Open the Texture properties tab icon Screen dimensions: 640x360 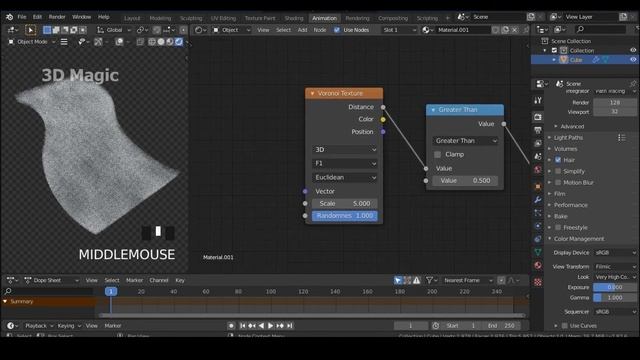coord(538,282)
